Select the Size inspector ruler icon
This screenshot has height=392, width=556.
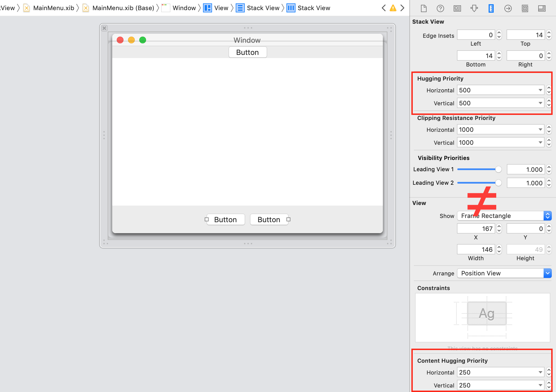(491, 8)
